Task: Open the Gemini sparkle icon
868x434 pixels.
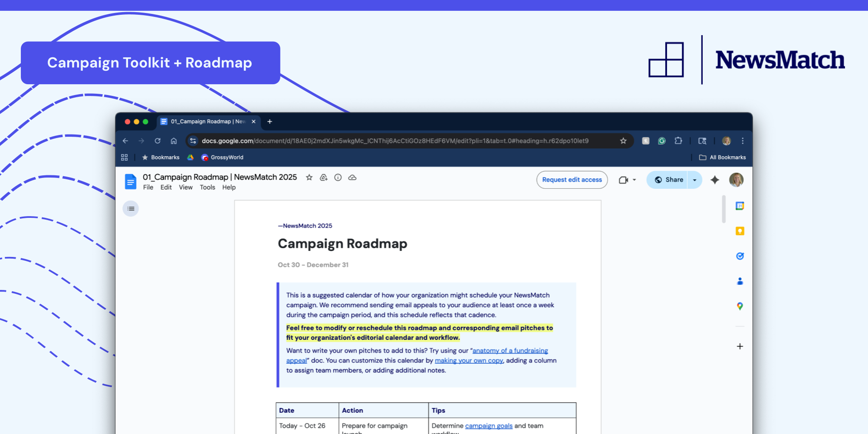Action: pos(715,180)
